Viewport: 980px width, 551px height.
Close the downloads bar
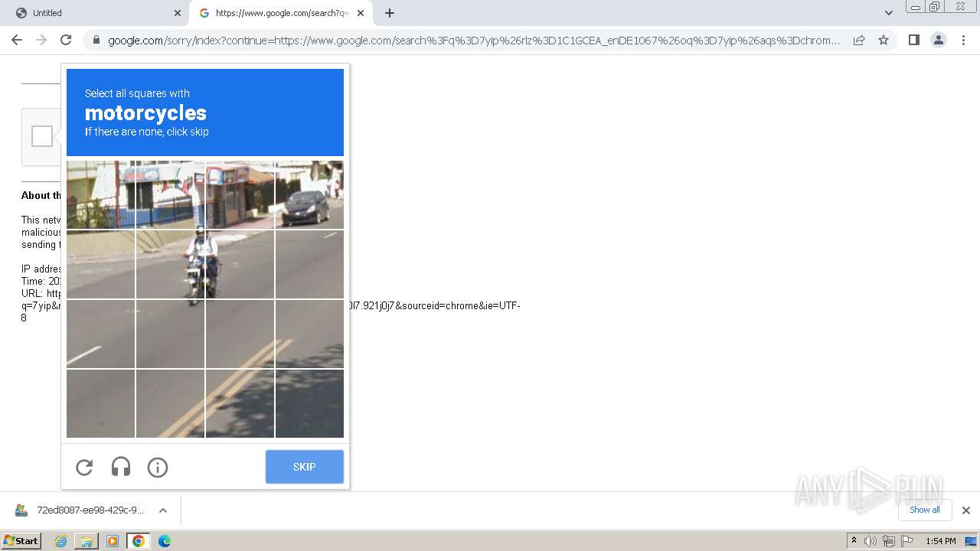tap(965, 510)
